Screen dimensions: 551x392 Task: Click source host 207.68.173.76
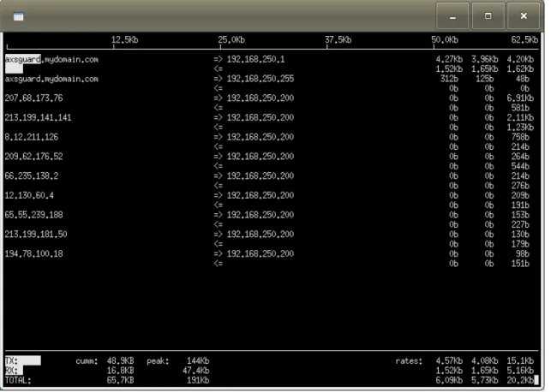(33, 98)
